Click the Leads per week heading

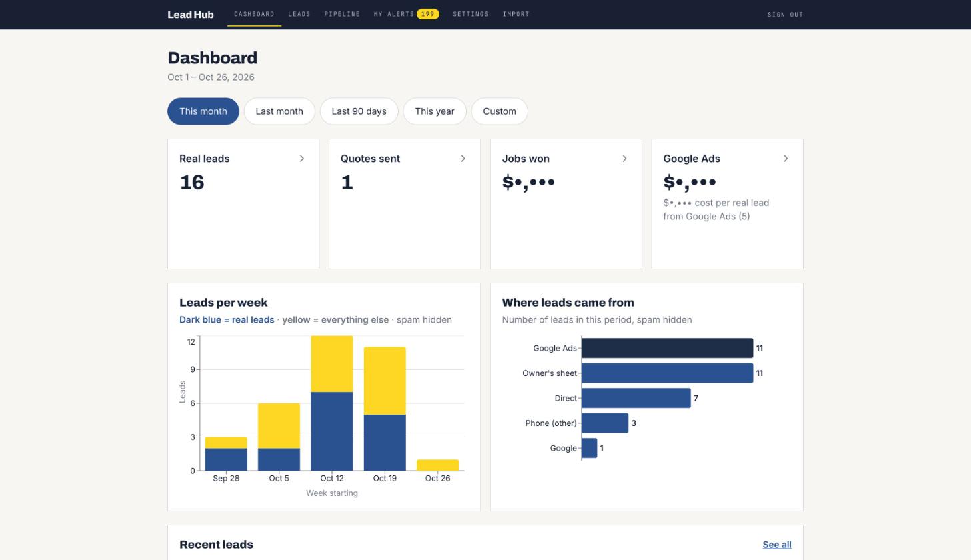click(223, 303)
